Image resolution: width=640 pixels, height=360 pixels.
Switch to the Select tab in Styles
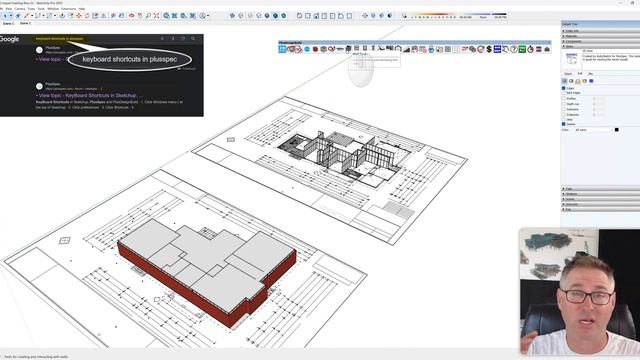pyautogui.click(x=568, y=74)
